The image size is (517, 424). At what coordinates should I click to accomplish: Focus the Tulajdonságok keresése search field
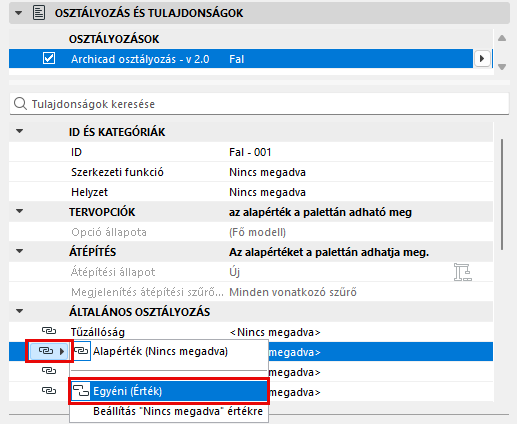(x=259, y=104)
